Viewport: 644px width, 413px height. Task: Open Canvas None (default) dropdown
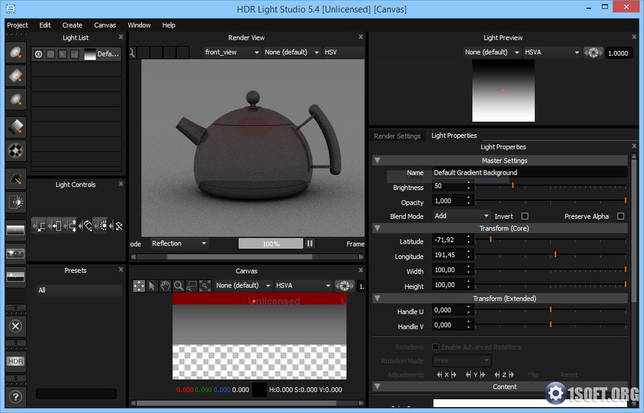coord(243,285)
